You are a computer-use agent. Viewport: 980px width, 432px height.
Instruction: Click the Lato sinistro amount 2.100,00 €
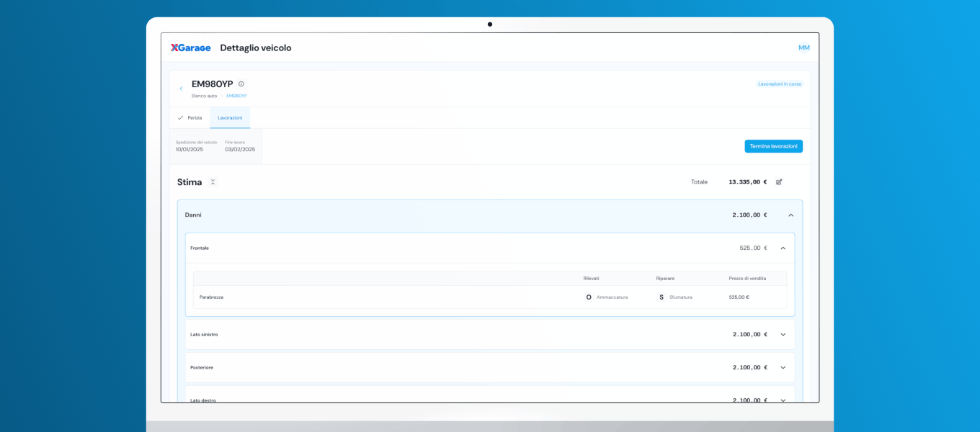click(x=750, y=335)
